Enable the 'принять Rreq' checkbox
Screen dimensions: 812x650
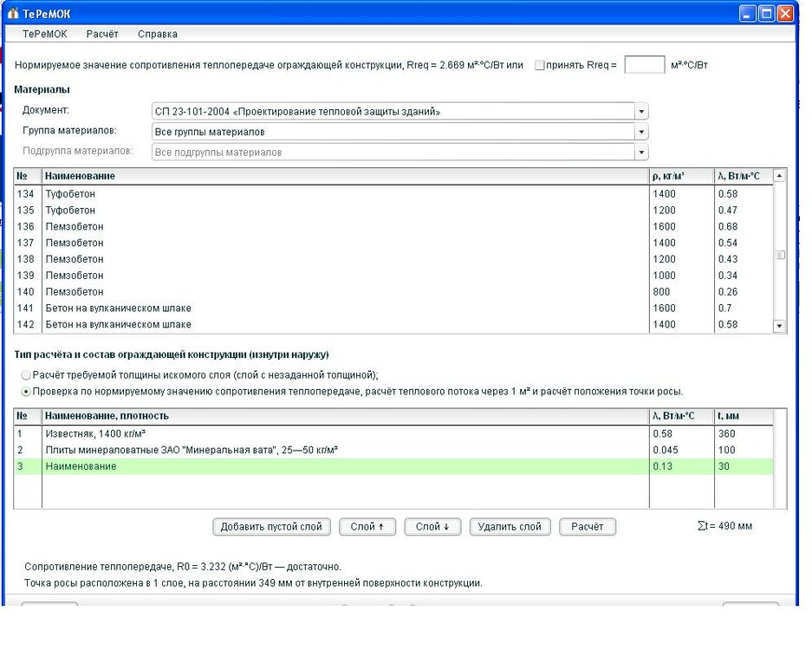(x=540, y=65)
